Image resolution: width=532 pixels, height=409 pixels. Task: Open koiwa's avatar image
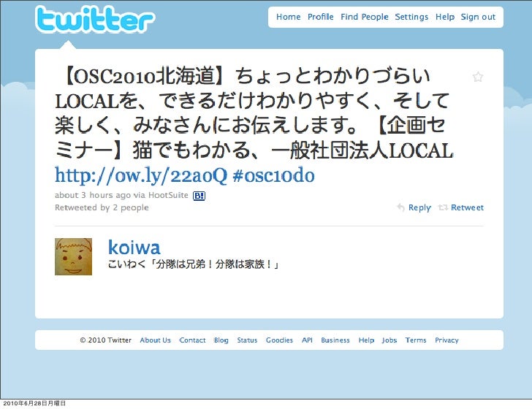pyautogui.click(x=73, y=256)
